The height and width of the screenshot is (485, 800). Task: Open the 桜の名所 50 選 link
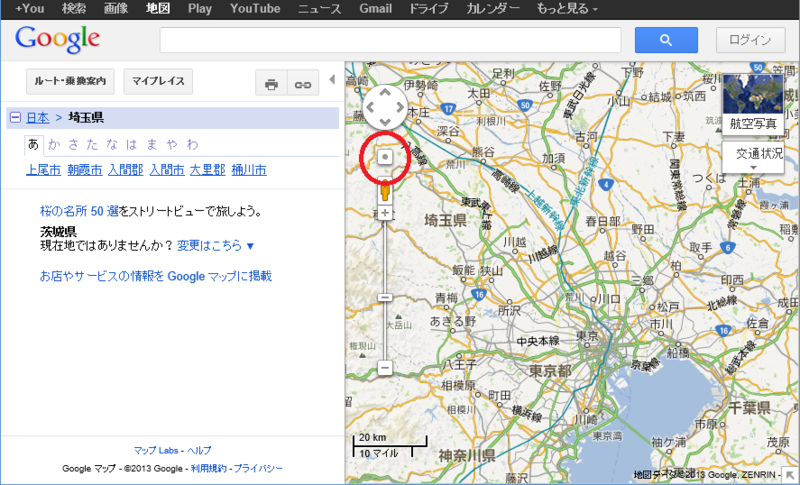click(79, 211)
